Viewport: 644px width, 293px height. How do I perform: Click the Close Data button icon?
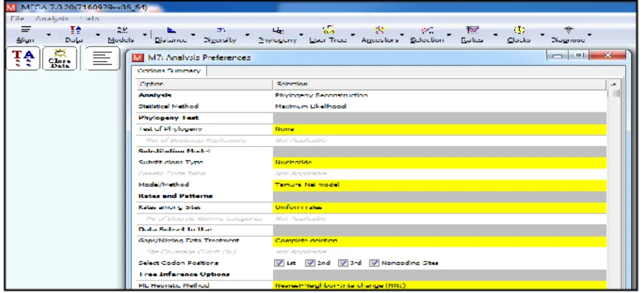pos(60,58)
